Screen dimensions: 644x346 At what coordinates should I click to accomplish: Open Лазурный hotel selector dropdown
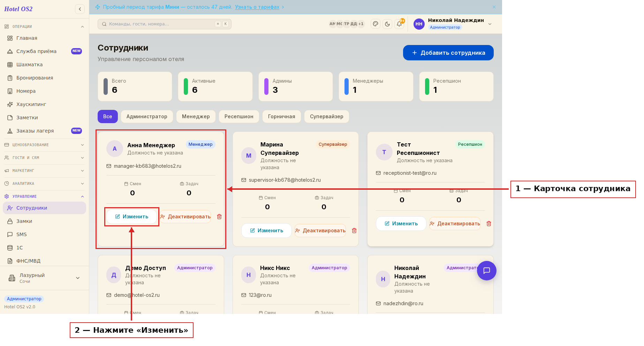point(44,278)
